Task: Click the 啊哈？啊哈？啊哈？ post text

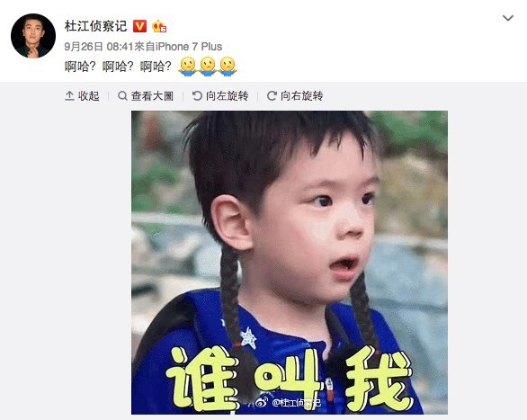Action: pyautogui.click(x=118, y=67)
